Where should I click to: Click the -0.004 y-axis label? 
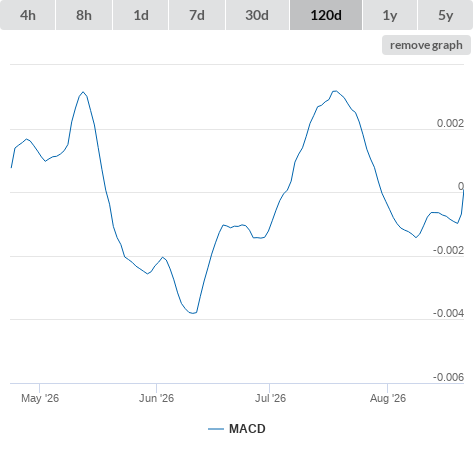pos(448,313)
